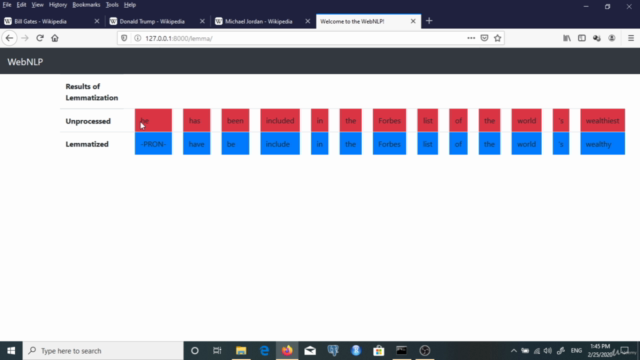This screenshot has height=360, width=640.
Task: Click the forward navigation arrow
Action: tap(25, 38)
